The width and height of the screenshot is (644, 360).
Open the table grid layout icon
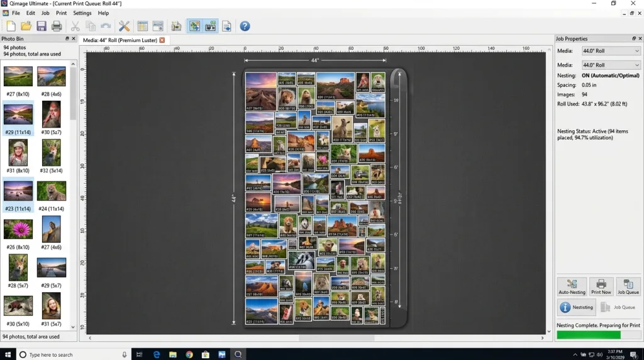point(143,26)
